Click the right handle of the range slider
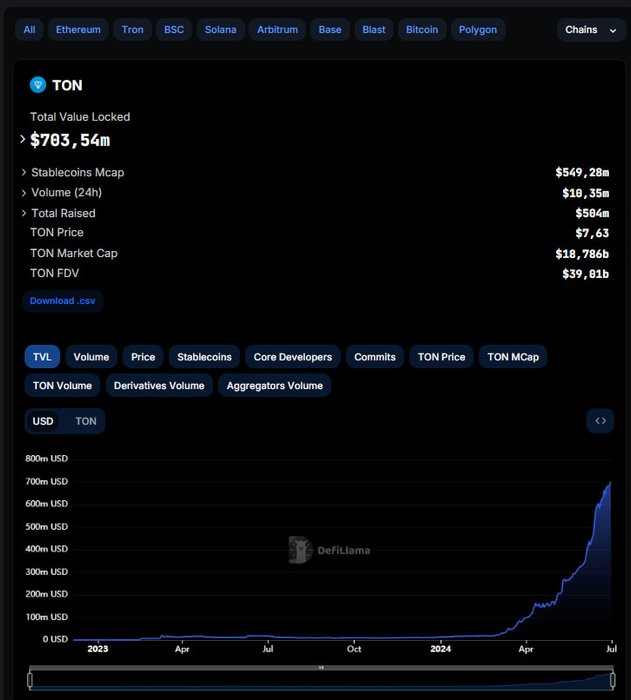Screen dimensions: 631x700 (x=613, y=680)
